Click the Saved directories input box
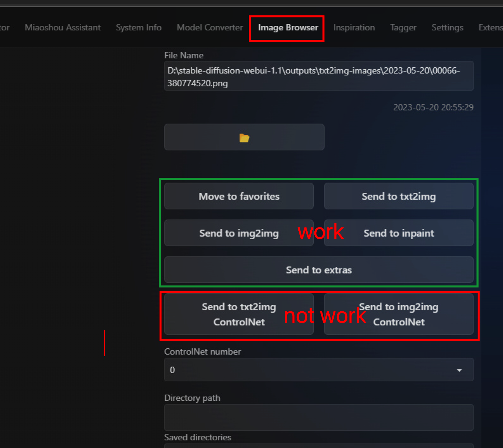Screen dimensions: 503x448 (318, 446)
